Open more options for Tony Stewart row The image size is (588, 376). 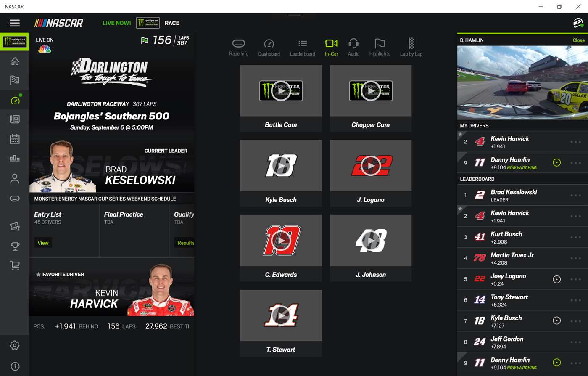click(x=575, y=300)
